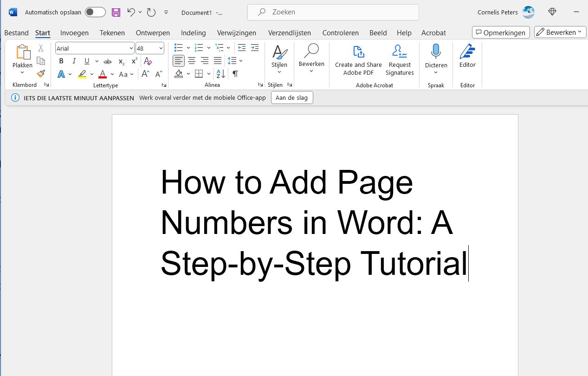
Task: Pick the red font color swatch
Action: 102,73
